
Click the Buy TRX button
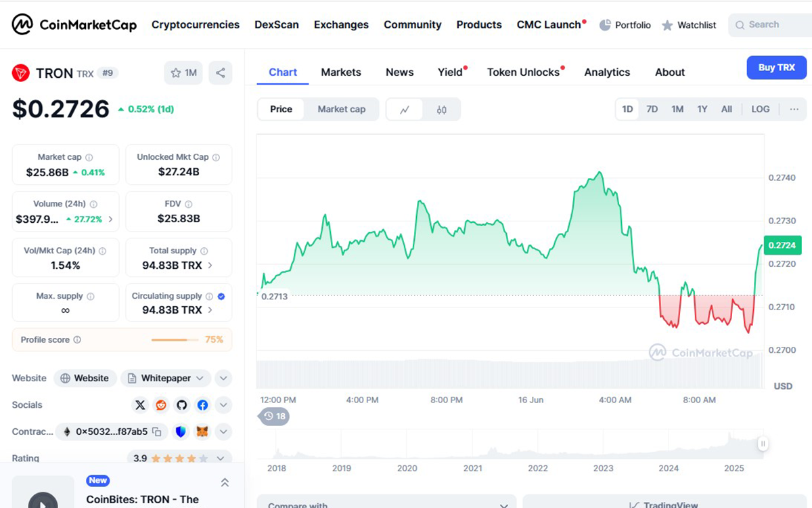(777, 68)
